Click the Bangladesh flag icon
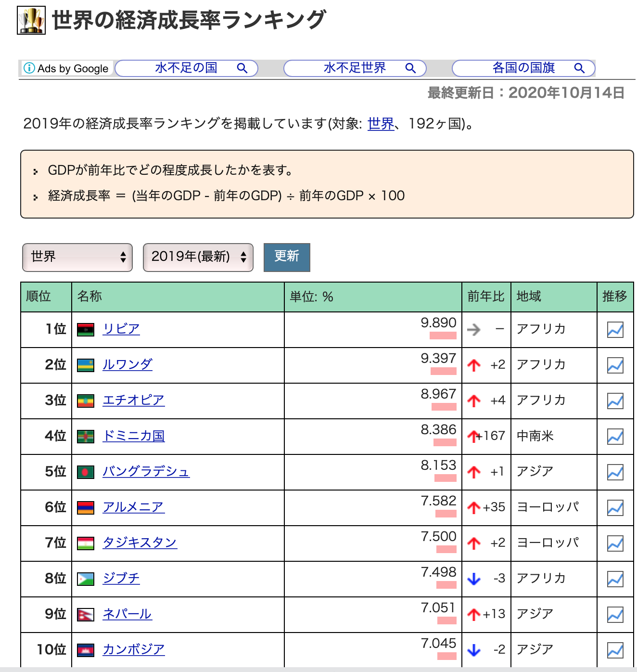This screenshot has height=672, width=637. point(86,472)
